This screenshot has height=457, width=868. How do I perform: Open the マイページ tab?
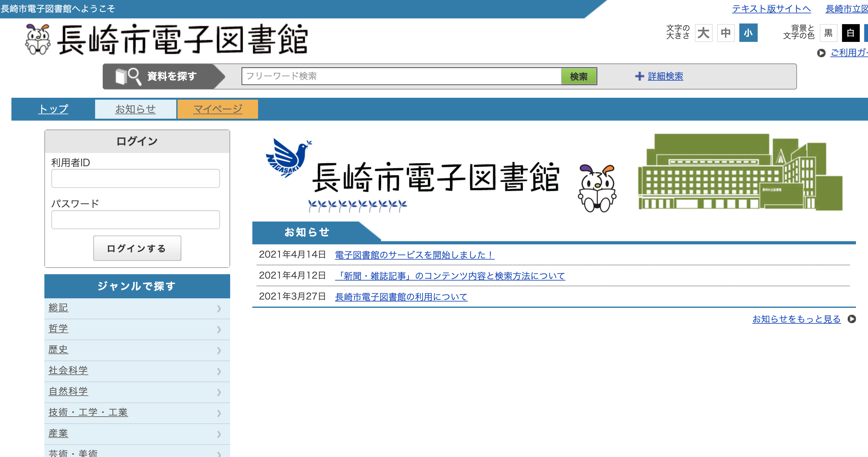point(218,109)
